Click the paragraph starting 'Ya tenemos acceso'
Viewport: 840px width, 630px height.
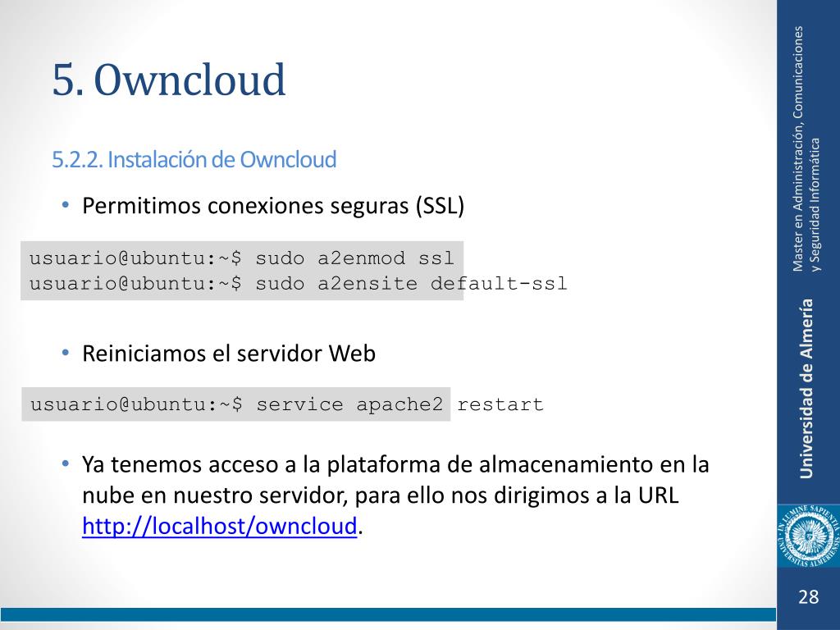(395, 495)
